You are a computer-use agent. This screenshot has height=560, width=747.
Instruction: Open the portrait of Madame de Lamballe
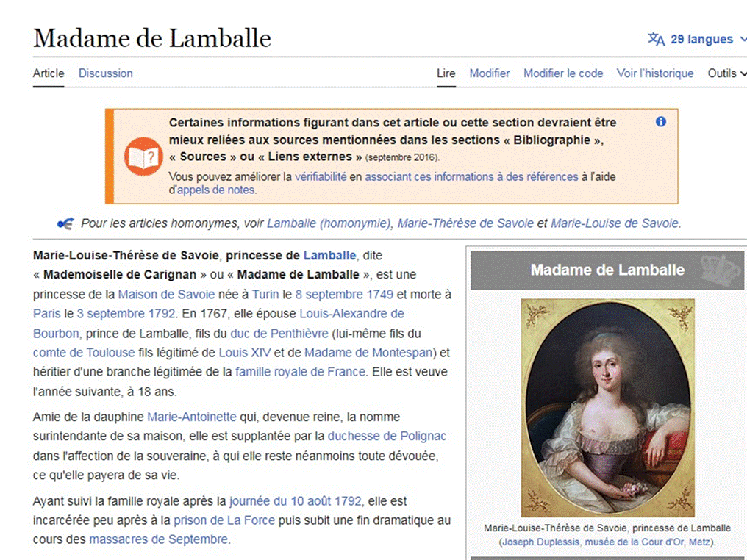click(x=607, y=408)
